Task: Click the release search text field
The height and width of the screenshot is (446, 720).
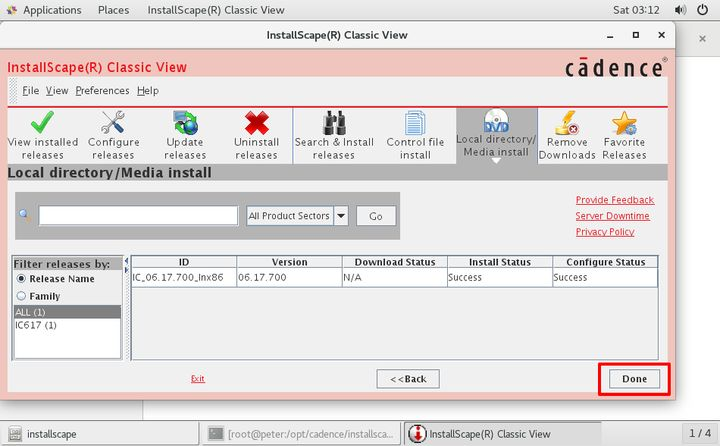Action: click(x=138, y=216)
